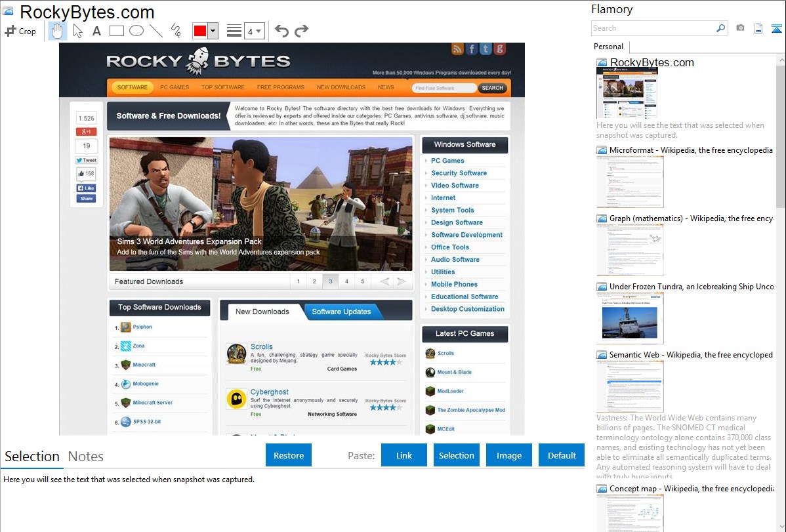
Task: Undo the last annotation
Action: (281, 31)
